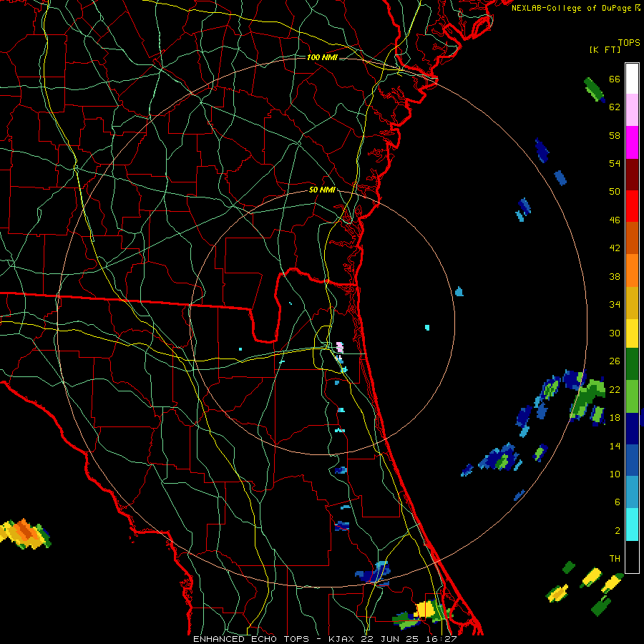Screen dimensions: 644x644
Task: Click the bright red legend swatch
Action: click(632, 206)
